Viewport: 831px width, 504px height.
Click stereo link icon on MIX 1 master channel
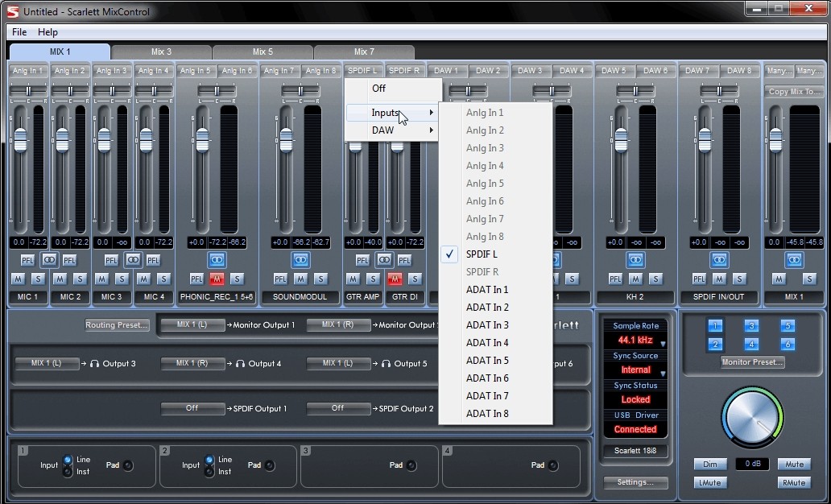point(794,260)
